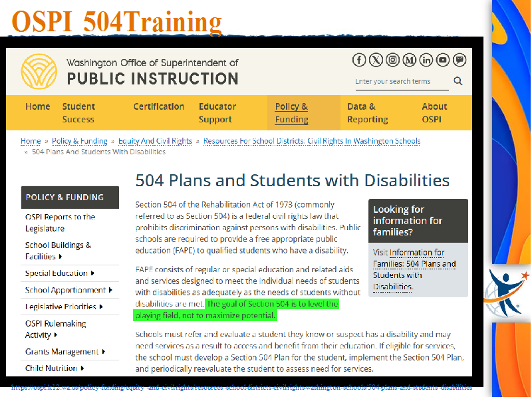Click the yellow OSPI logo emblem
Screen dimensions: 532x399
pos(39,72)
